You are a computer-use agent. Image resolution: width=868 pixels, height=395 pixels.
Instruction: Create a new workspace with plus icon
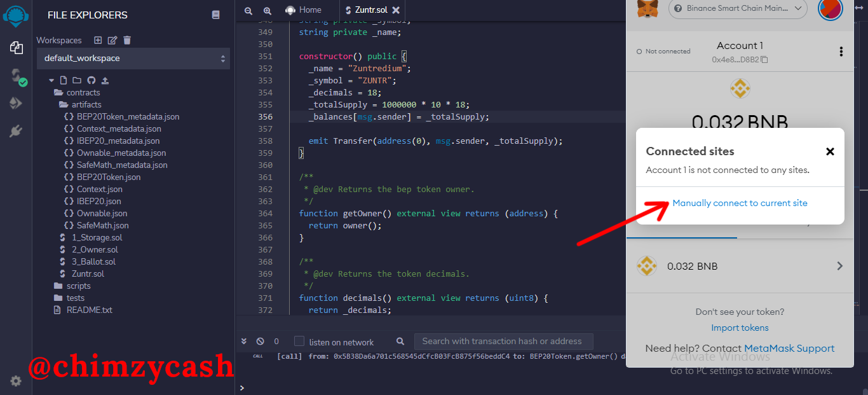98,40
